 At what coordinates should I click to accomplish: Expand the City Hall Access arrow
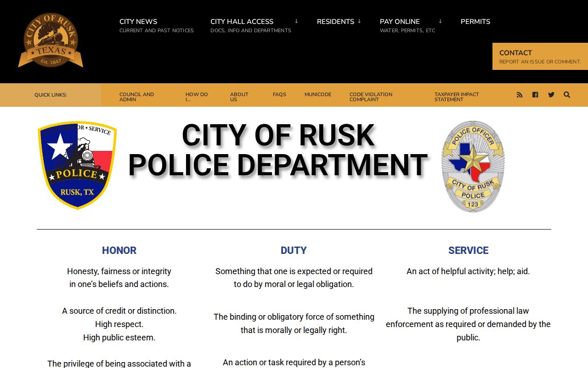296,21
